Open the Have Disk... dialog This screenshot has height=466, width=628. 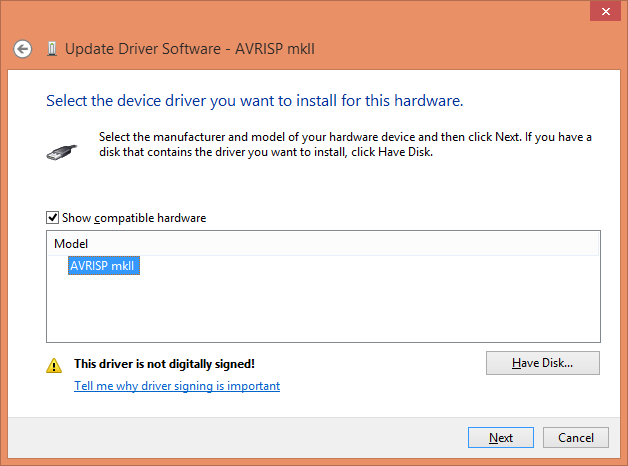point(543,363)
